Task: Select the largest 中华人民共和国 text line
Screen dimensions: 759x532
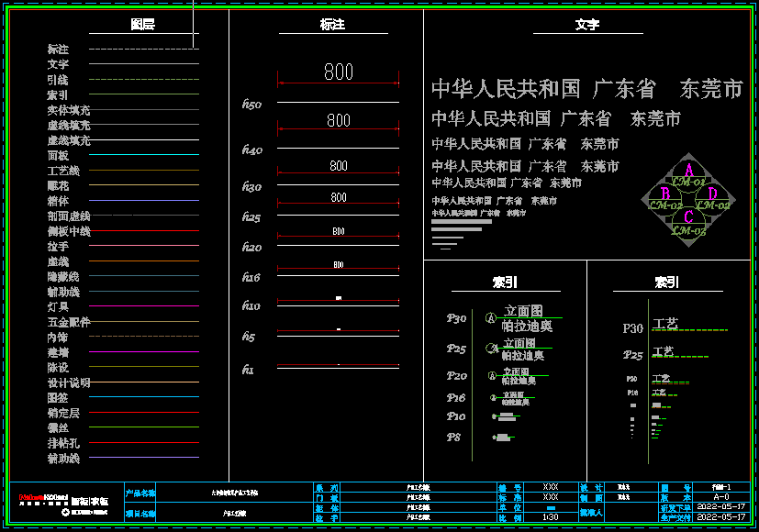Action: (x=586, y=89)
